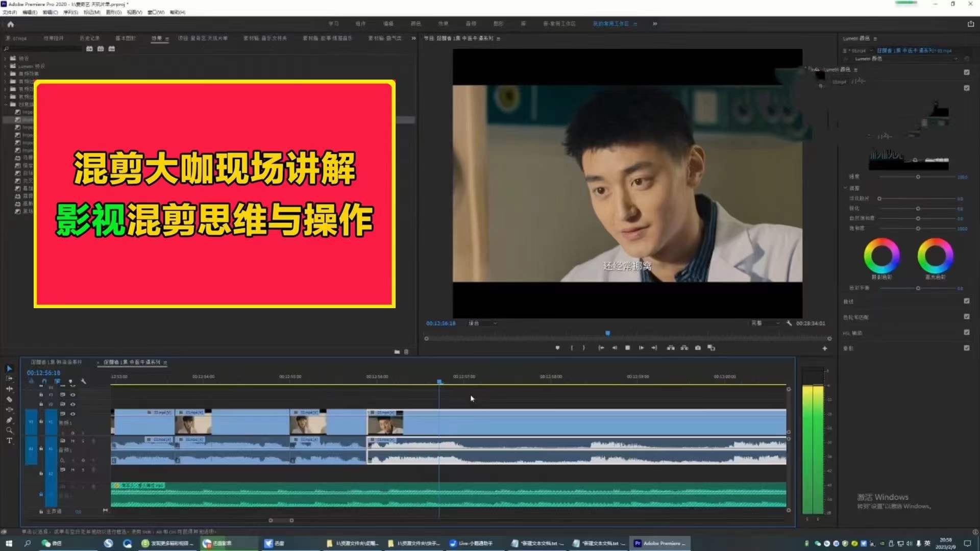Open the File menu
Viewport: 980px width, 551px height.
pos(9,12)
